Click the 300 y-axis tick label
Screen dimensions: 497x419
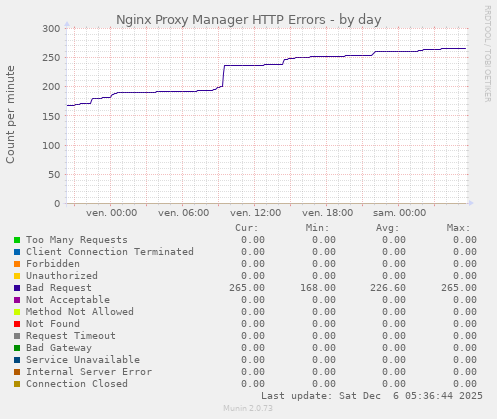51,29
